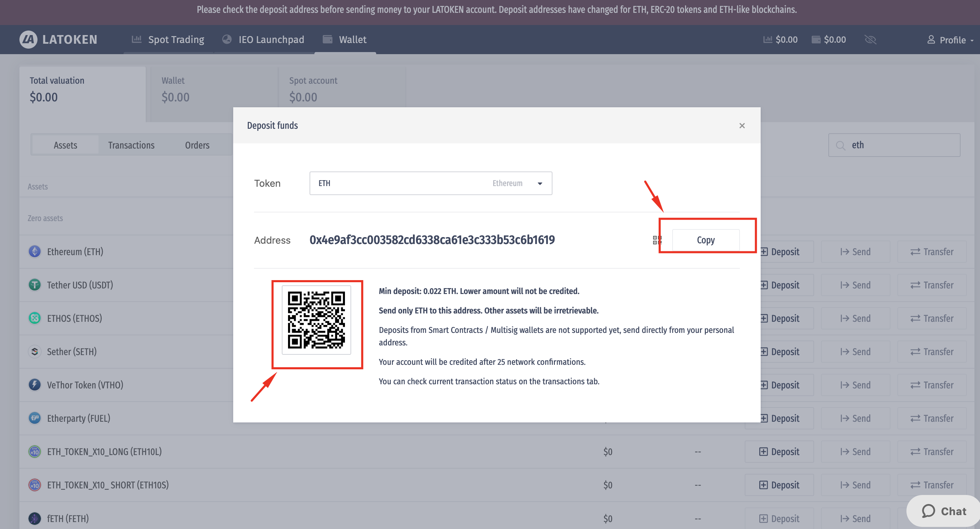Click the VeThor Token lightning icon
This screenshot has width=980, height=529.
35,385
